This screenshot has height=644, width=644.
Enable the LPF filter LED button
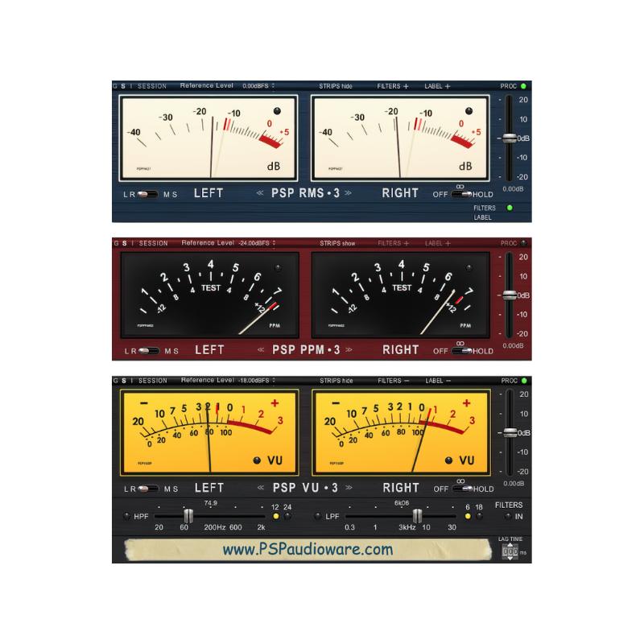[x=317, y=516]
